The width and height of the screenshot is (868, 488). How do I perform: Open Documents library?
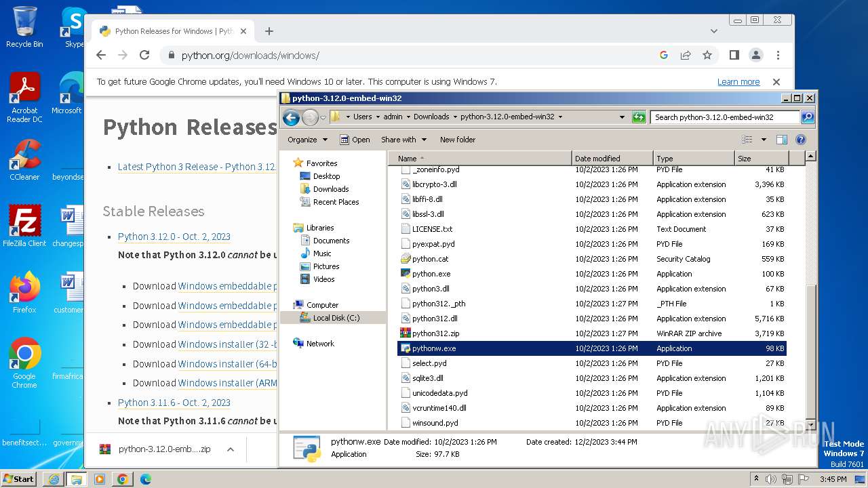click(x=331, y=241)
